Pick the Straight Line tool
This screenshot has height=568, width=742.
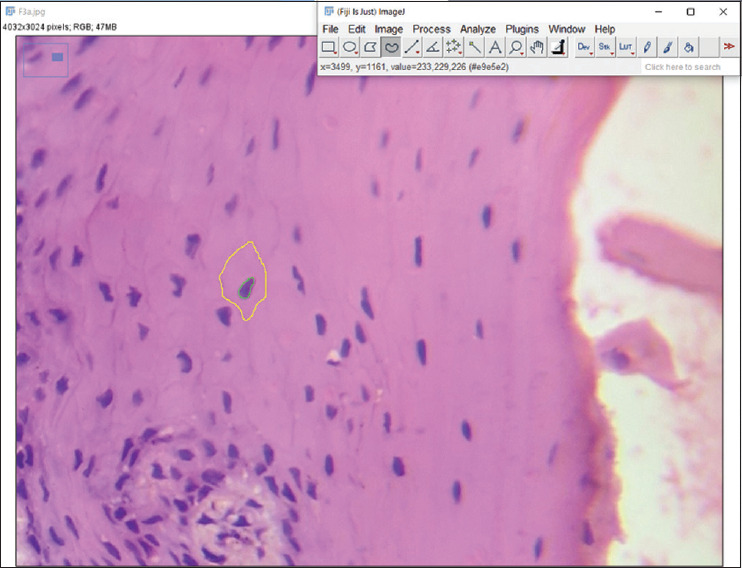pos(412,47)
